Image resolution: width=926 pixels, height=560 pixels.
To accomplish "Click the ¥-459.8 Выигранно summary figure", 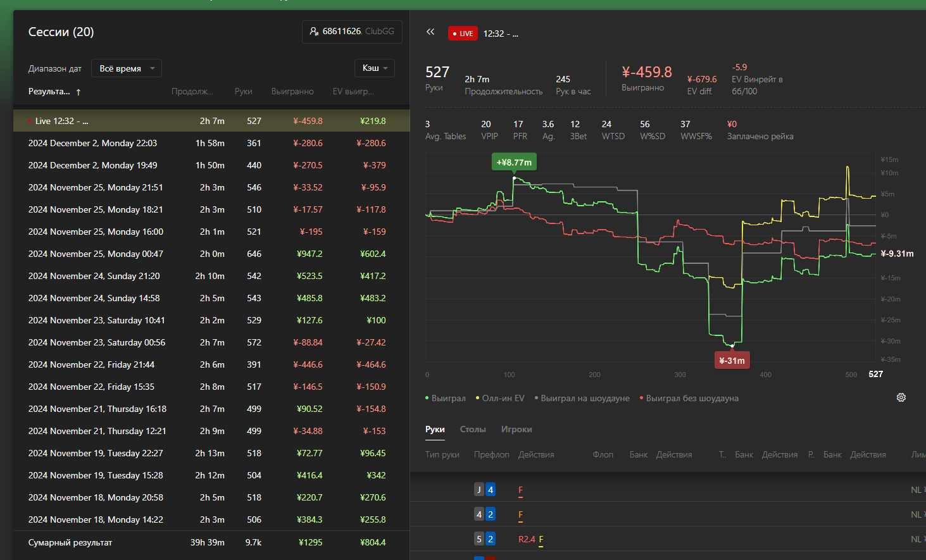I will click(647, 72).
